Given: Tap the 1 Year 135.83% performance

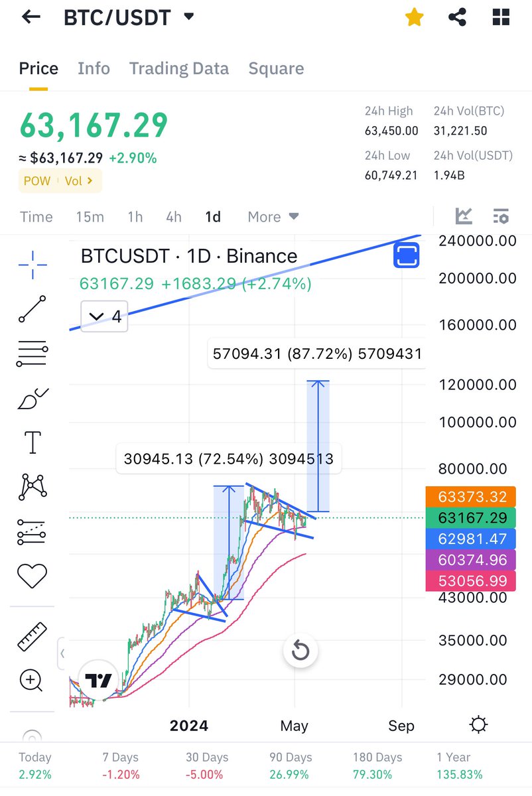Looking at the screenshot, I should pos(460,765).
